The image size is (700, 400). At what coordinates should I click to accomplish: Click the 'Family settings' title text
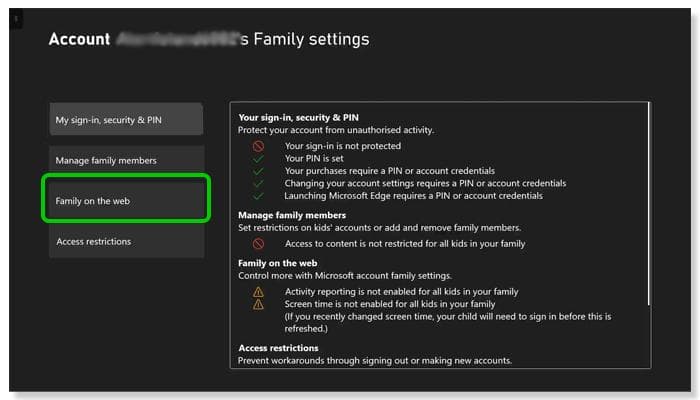pos(312,39)
